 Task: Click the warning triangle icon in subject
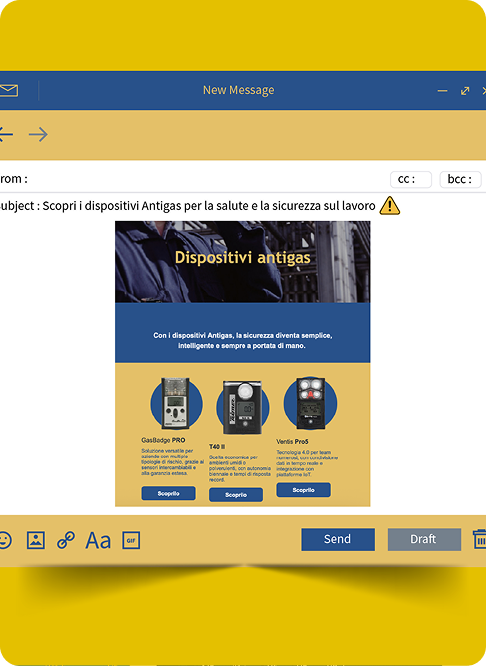click(x=390, y=206)
